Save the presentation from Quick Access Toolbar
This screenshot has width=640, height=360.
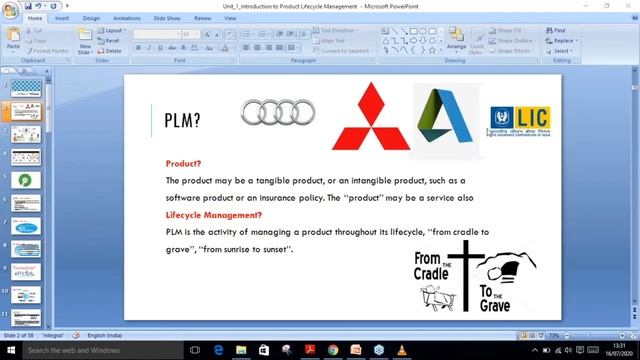[28, 6]
